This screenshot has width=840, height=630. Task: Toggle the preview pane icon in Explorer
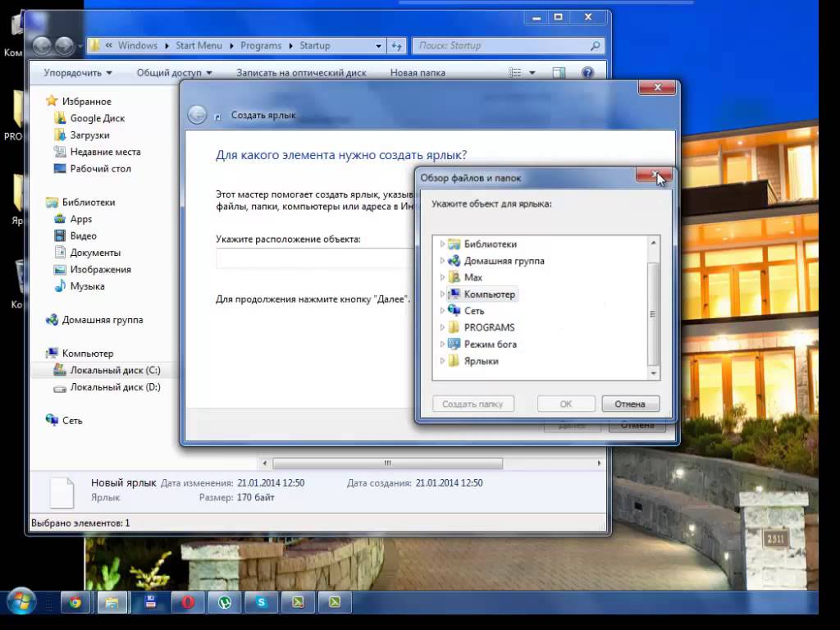coord(559,73)
